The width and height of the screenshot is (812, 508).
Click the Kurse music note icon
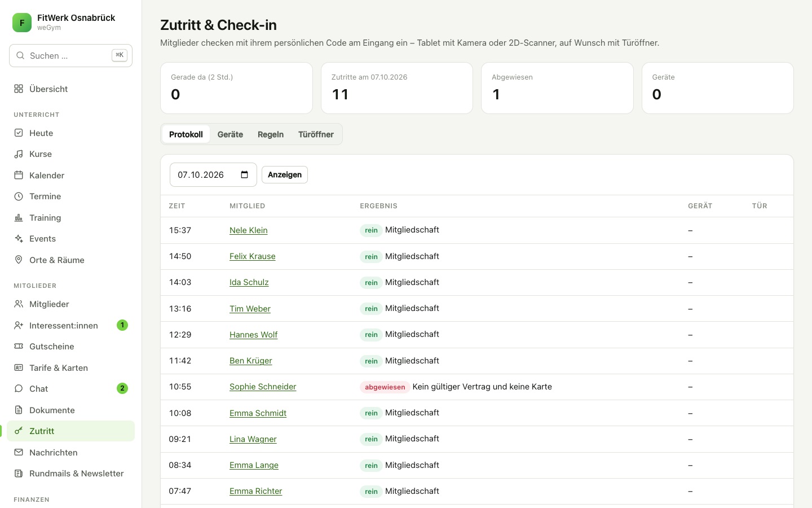(19, 154)
